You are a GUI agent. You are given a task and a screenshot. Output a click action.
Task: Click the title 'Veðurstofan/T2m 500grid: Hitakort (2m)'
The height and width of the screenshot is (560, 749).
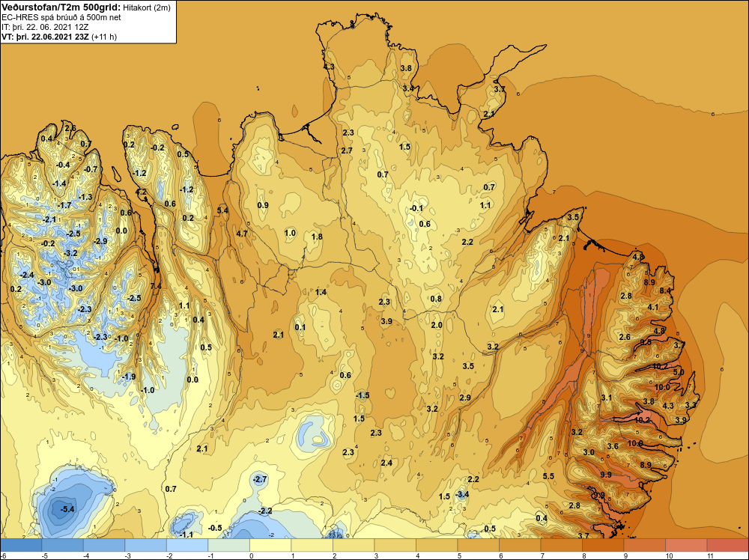point(86,7)
